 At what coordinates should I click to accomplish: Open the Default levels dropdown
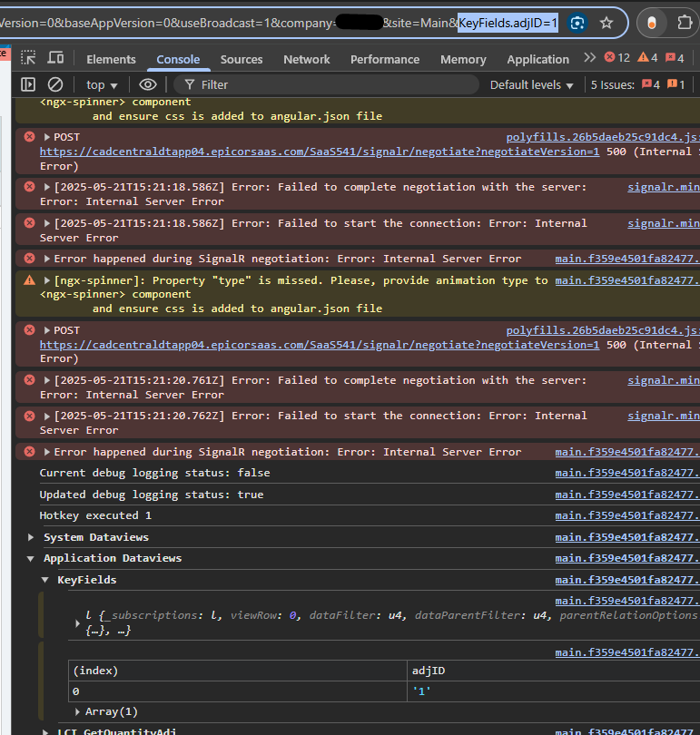[x=532, y=84]
